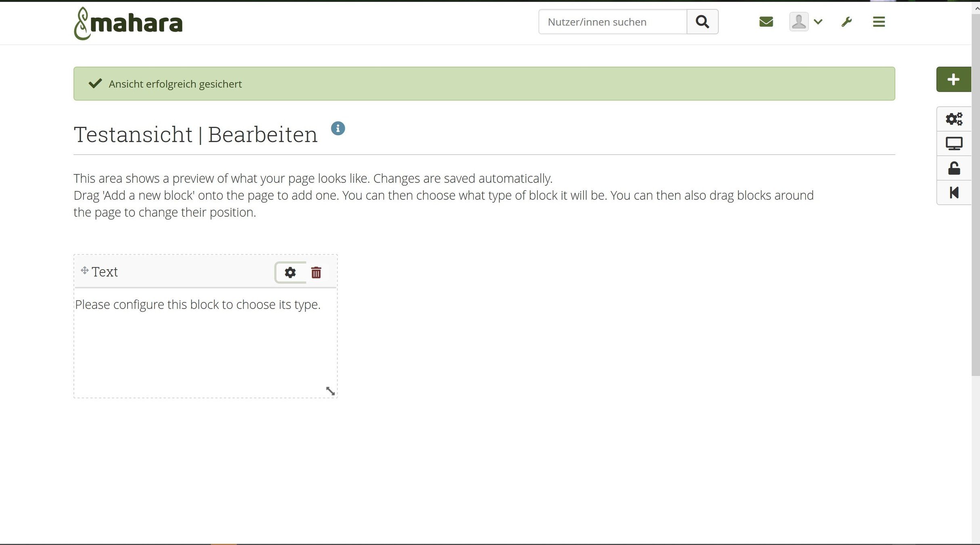Focus the Nutzer/innen suchen field

click(613, 22)
